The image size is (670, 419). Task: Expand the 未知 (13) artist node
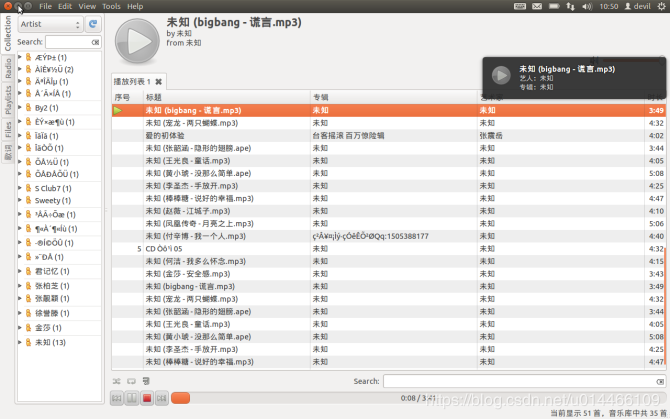click(x=20, y=342)
